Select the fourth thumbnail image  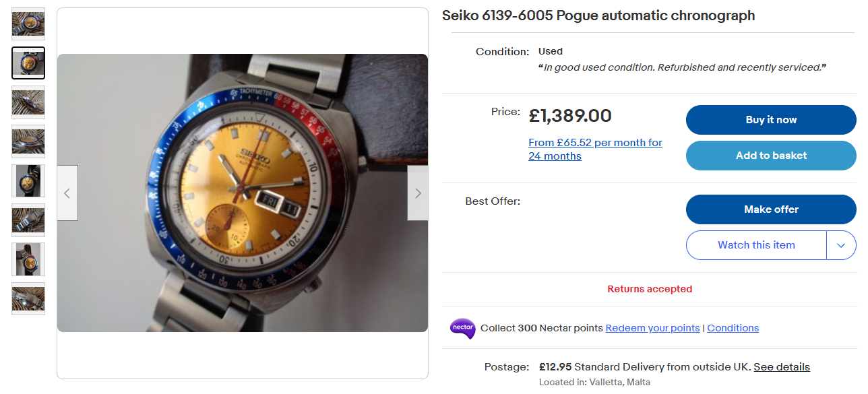pyautogui.click(x=28, y=141)
